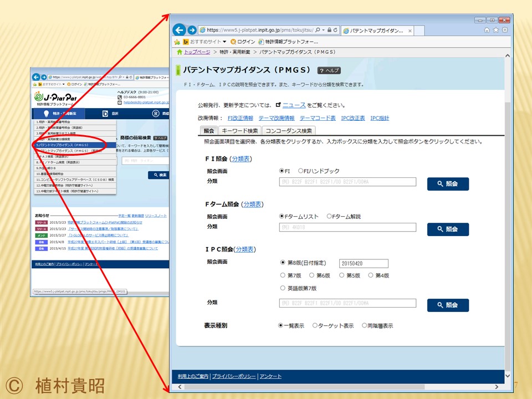532x399 pixels.
Task: Open the ログイン favorite in the PMGS window
Action: click(243, 42)
